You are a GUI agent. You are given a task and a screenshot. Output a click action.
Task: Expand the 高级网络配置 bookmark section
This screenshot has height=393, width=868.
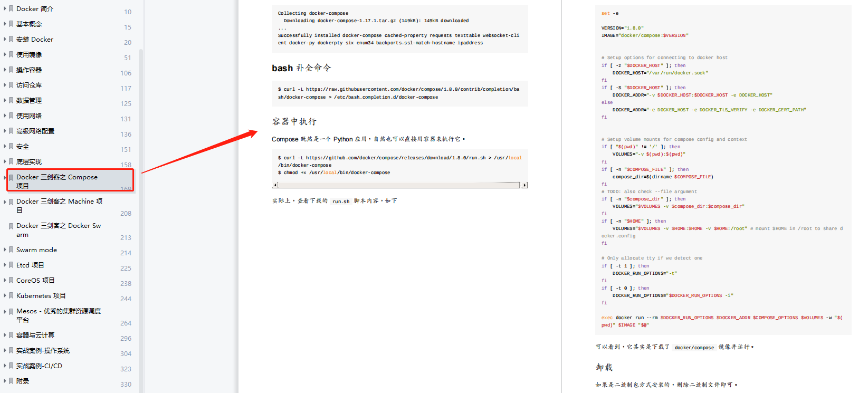click(5, 131)
